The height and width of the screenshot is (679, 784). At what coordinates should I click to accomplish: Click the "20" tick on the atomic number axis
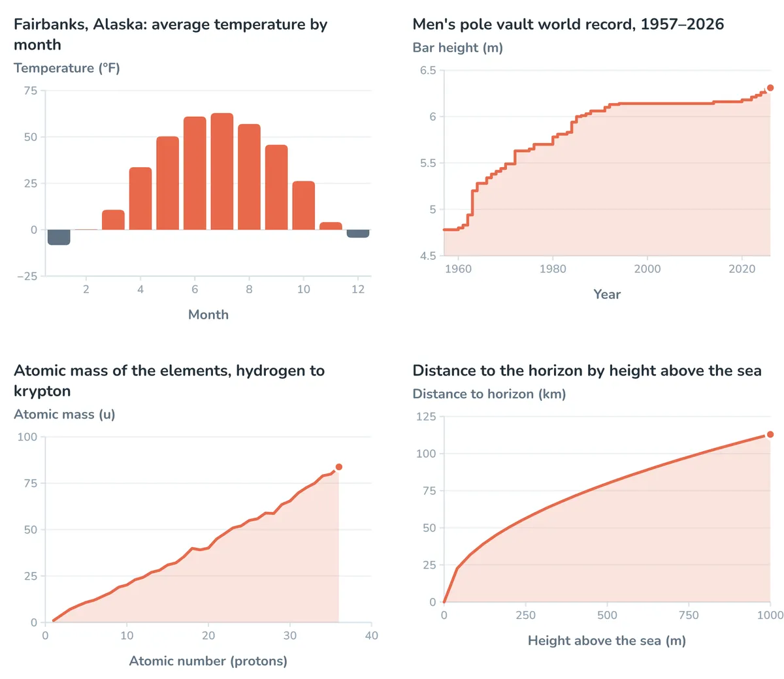coord(208,635)
